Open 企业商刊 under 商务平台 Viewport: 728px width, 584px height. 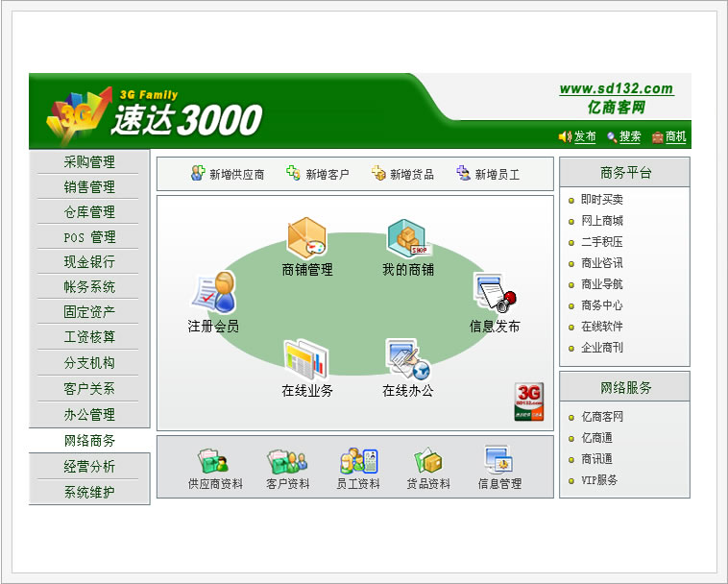(602, 348)
